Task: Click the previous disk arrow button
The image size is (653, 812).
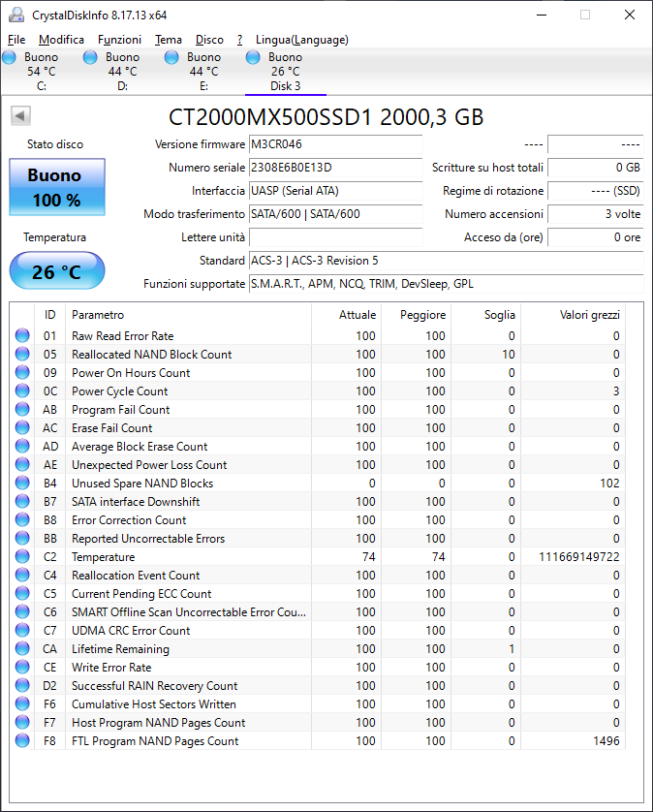Action: (x=20, y=116)
